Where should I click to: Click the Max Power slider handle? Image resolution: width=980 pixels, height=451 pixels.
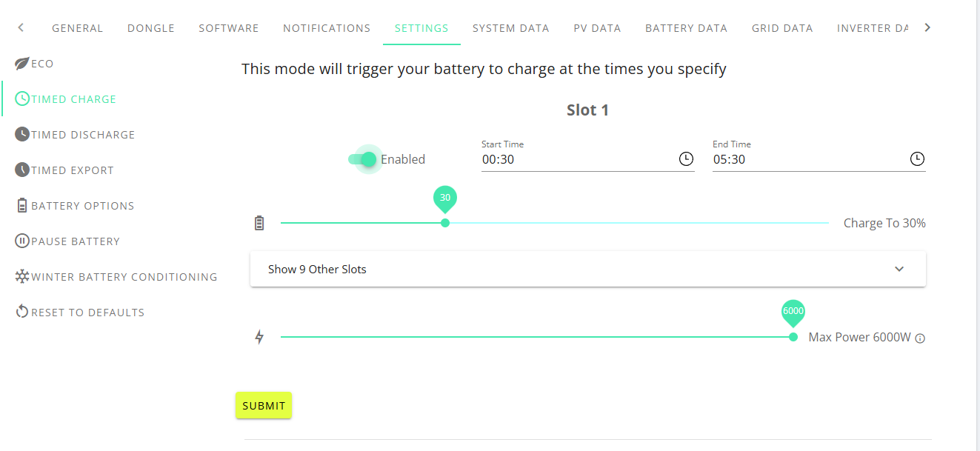pos(793,337)
